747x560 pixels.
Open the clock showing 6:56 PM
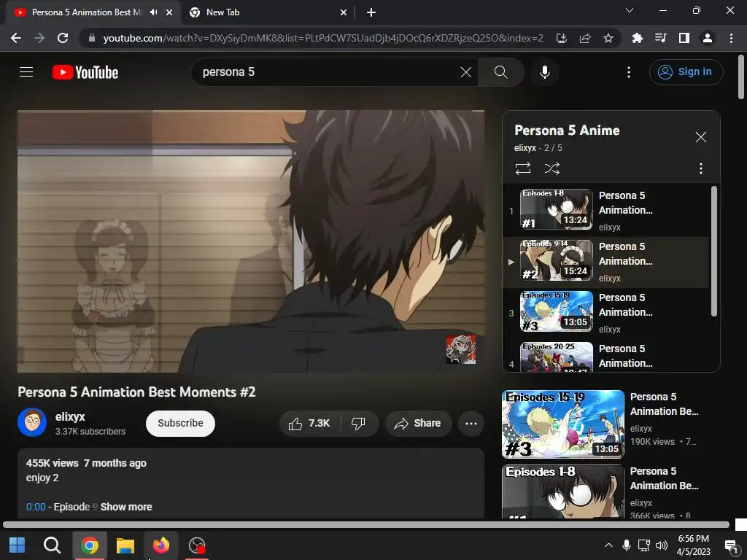(x=693, y=545)
